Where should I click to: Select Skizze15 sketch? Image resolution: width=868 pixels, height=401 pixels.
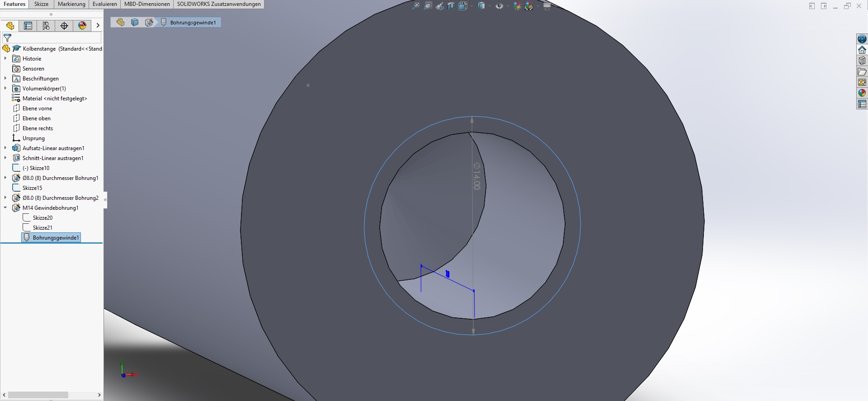click(28, 188)
